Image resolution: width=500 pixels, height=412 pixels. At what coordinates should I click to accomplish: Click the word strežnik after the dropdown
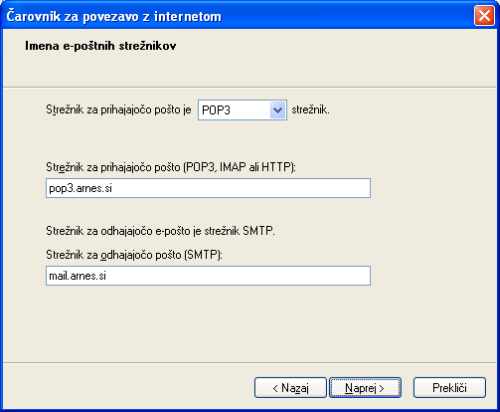point(310,110)
